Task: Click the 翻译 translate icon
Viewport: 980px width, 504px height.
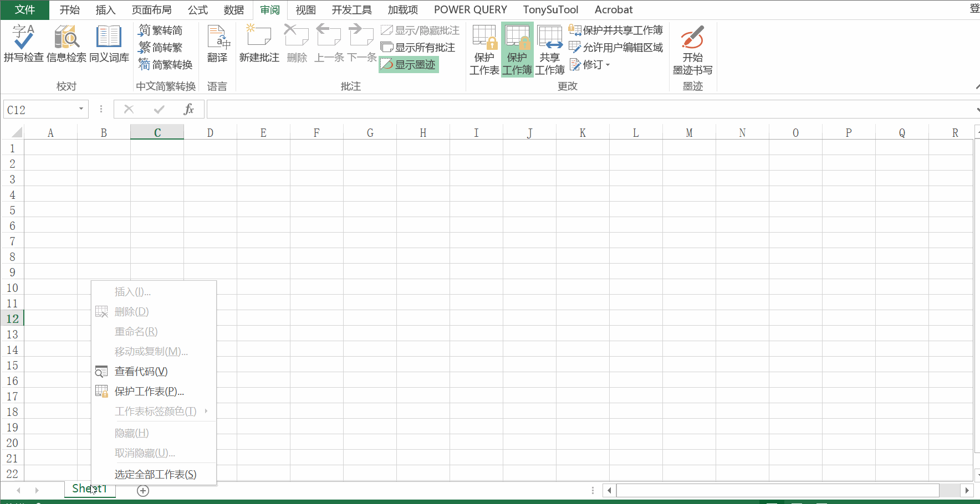Action: tap(218, 43)
